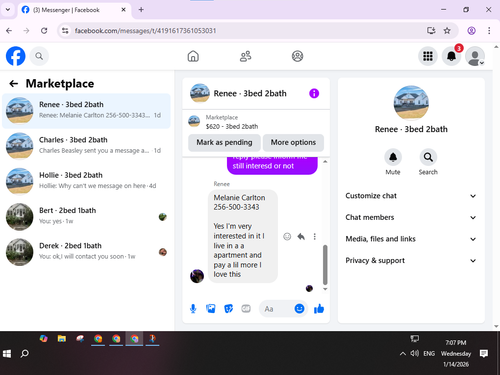Open the Facebook menu grid icon
Image resolution: width=500 pixels, height=375 pixels.
pos(428,56)
